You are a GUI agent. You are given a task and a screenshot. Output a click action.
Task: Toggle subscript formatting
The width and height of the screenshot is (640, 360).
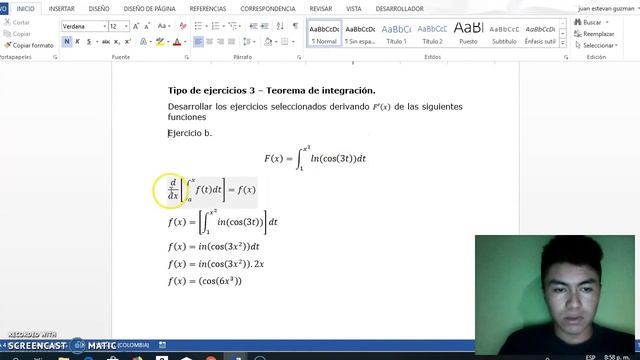[117, 42]
